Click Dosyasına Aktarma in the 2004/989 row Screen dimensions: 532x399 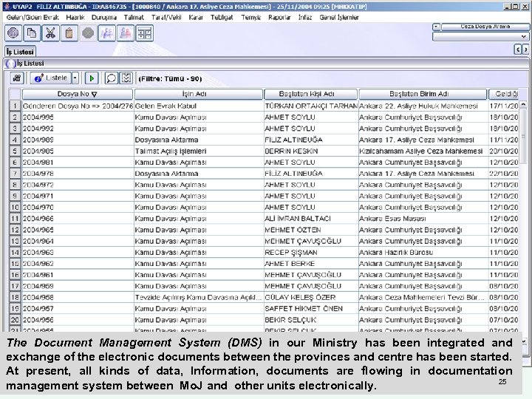point(199,140)
